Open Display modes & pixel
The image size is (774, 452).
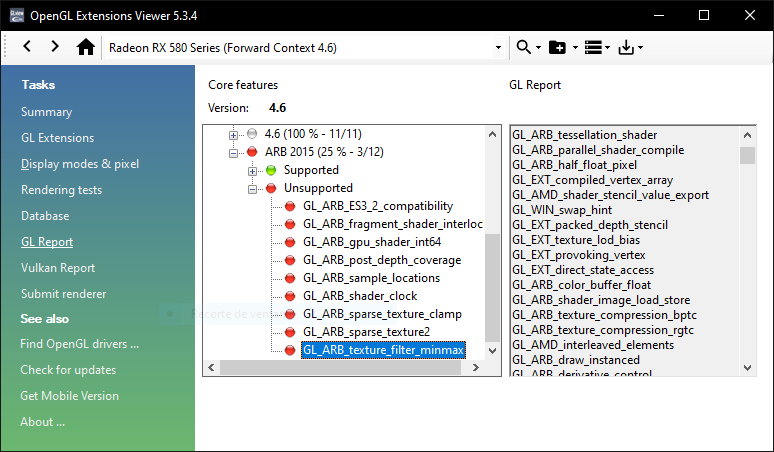(x=80, y=164)
